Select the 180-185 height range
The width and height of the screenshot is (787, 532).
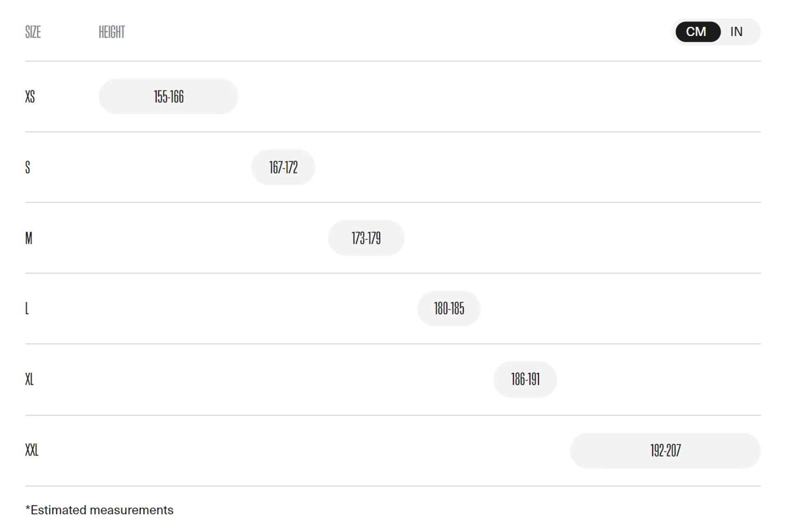449,308
